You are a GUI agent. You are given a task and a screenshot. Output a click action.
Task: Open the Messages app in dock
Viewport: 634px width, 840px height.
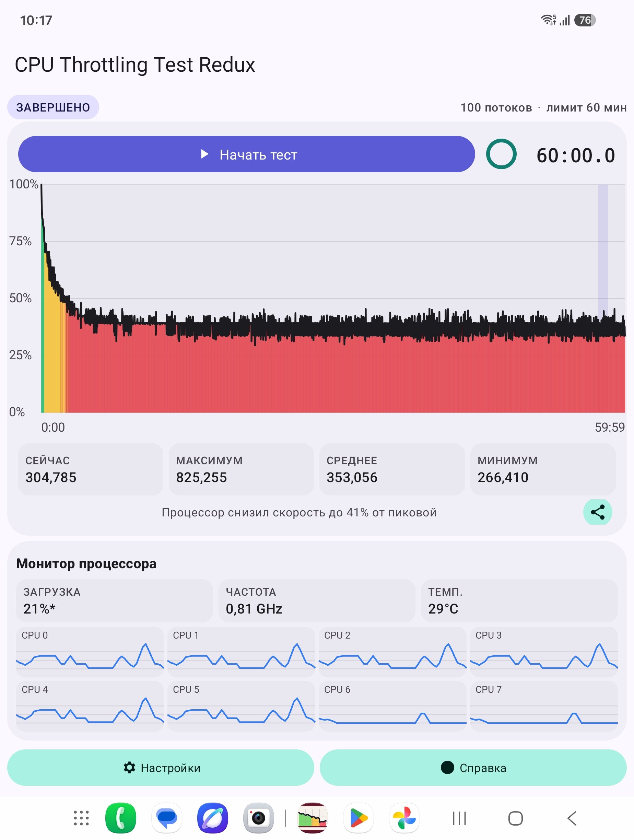tap(167, 818)
